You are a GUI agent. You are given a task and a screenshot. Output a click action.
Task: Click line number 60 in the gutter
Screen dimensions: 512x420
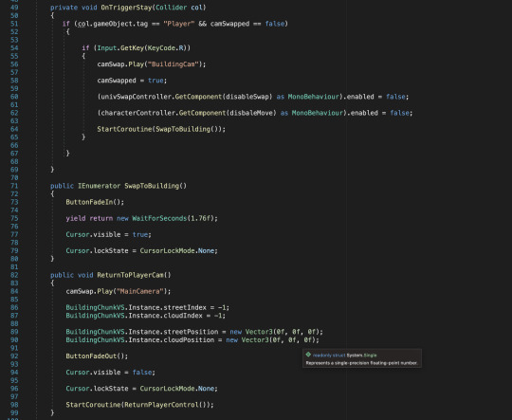coord(14,97)
